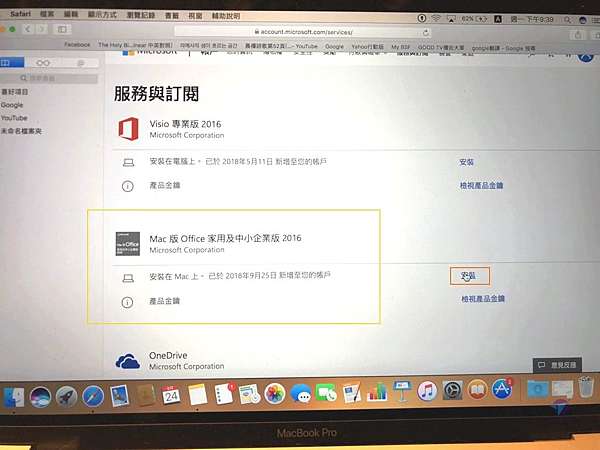Select YouTube in the bookmarks sidebar
This screenshot has height=450, width=600.
(x=14, y=118)
